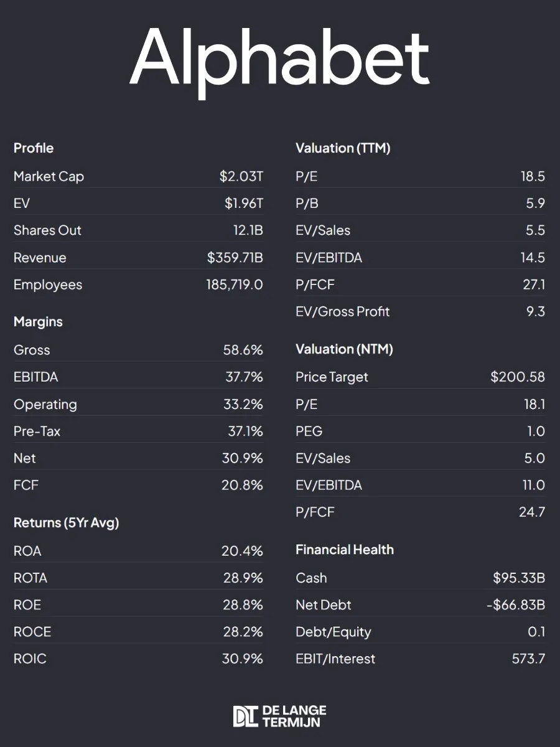Select the Employees row label

tap(48, 285)
